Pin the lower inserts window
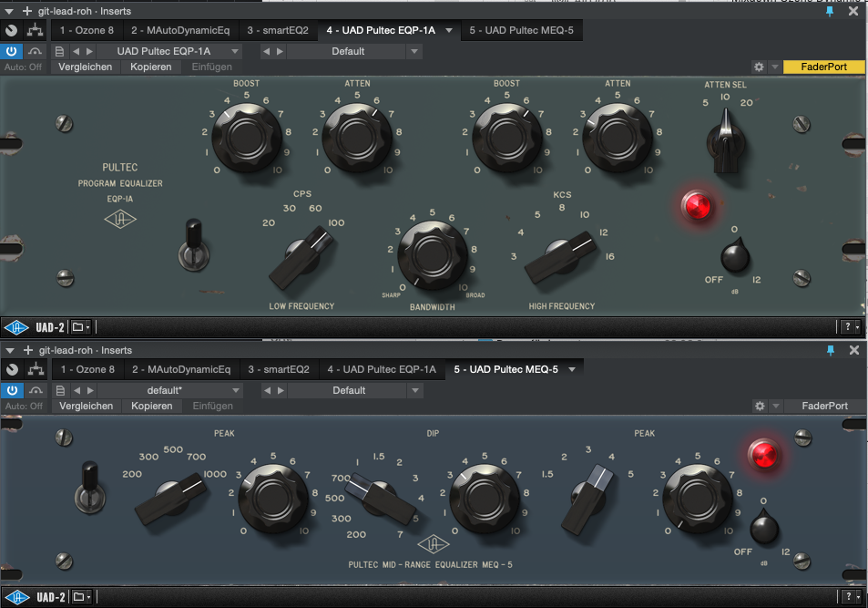This screenshot has height=608, width=868. (831, 350)
